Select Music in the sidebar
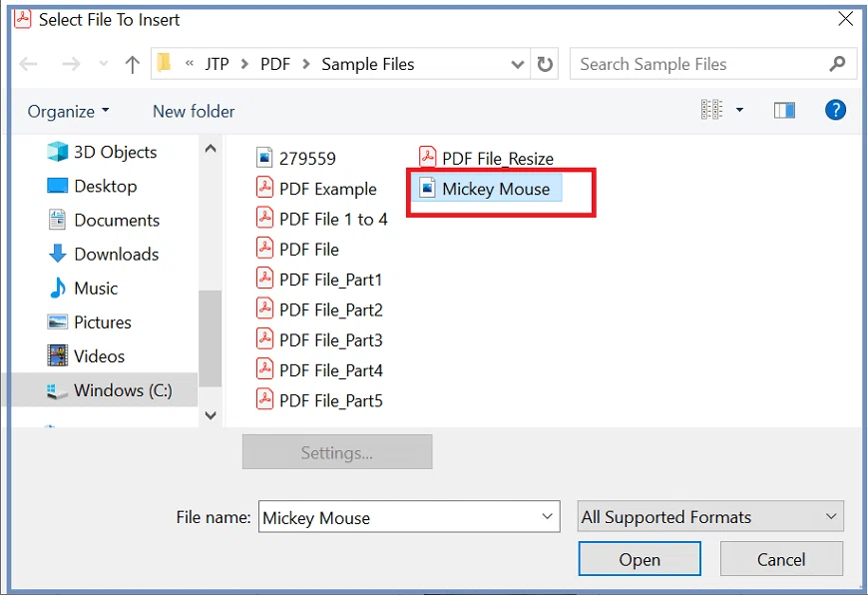This screenshot has width=868, height=595. tap(83, 289)
